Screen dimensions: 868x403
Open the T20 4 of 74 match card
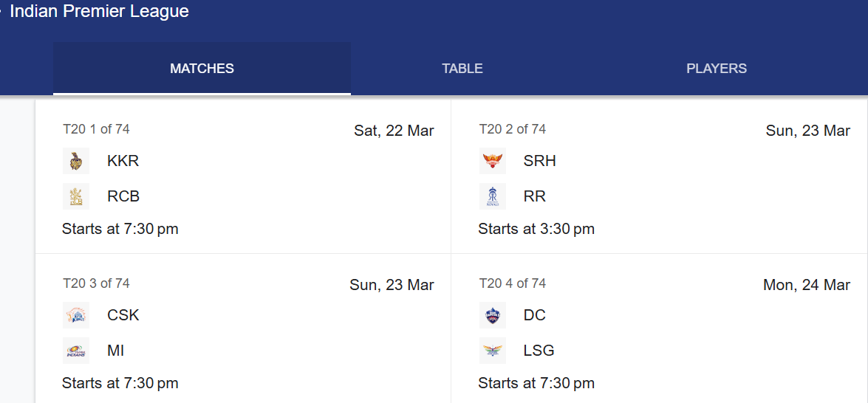(659, 328)
